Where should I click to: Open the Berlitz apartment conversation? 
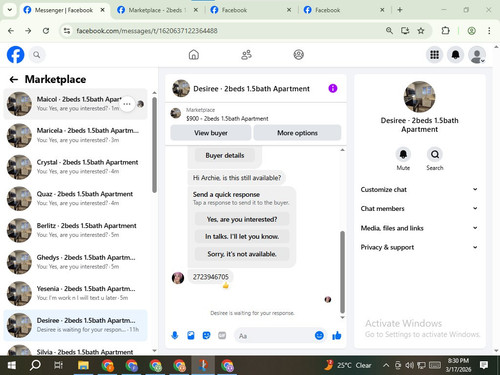tap(75, 230)
